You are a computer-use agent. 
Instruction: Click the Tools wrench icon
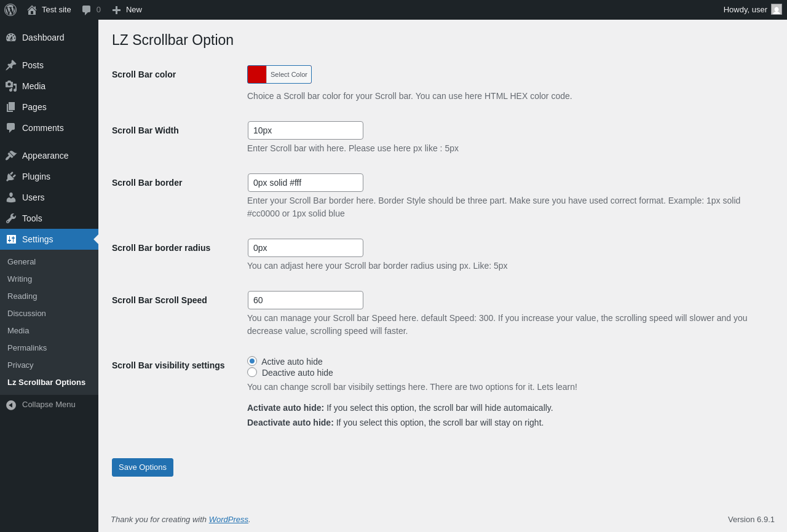tap(11, 218)
